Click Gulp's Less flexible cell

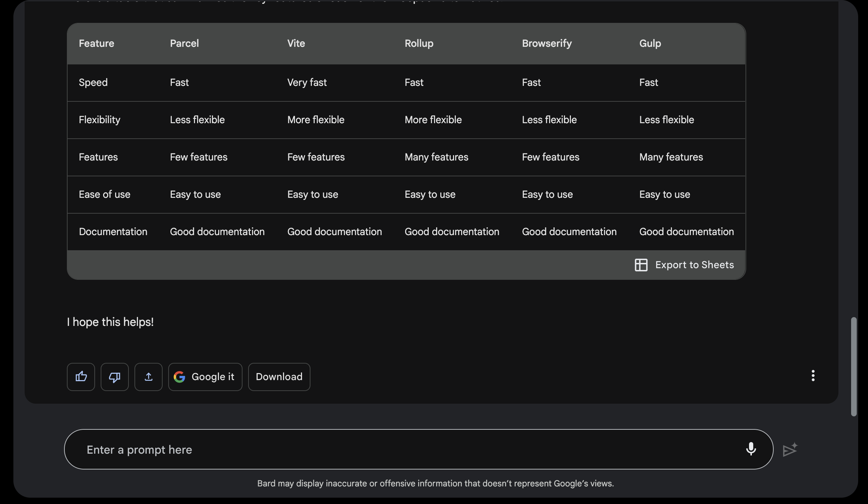pos(667,120)
